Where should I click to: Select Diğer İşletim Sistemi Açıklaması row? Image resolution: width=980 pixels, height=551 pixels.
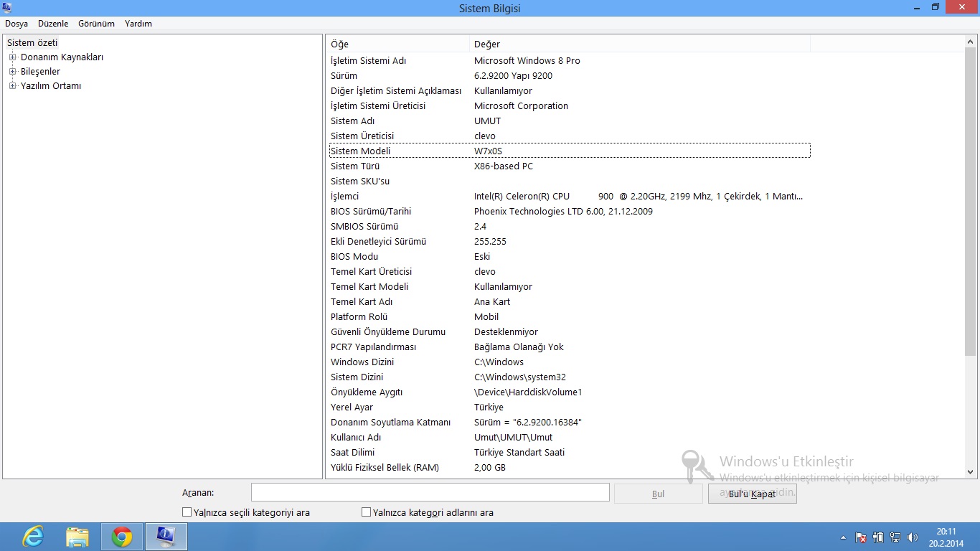coord(570,91)
